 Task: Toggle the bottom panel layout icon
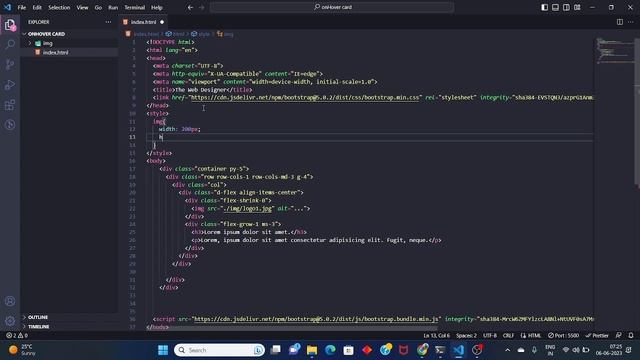pyautogui.click(x=556, y=7)
